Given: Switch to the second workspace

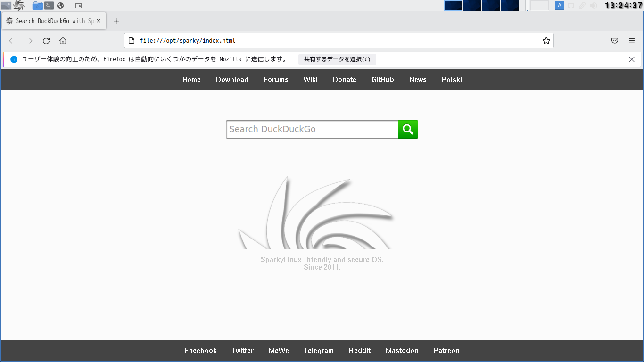Looking at the screenshot, I should point(472,6).
